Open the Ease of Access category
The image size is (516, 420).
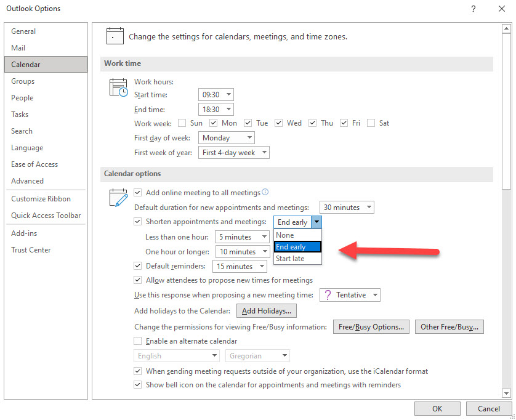tap(46, 164)
